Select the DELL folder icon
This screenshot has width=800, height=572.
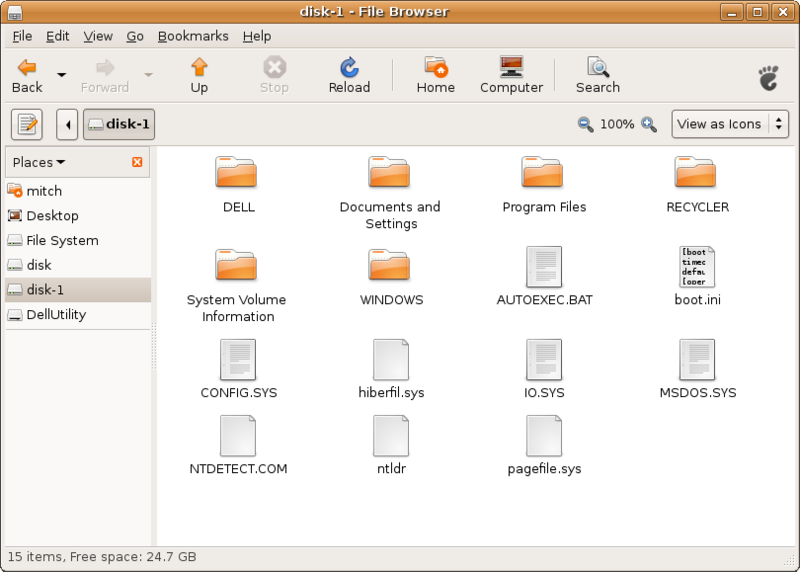coord(236,172)
